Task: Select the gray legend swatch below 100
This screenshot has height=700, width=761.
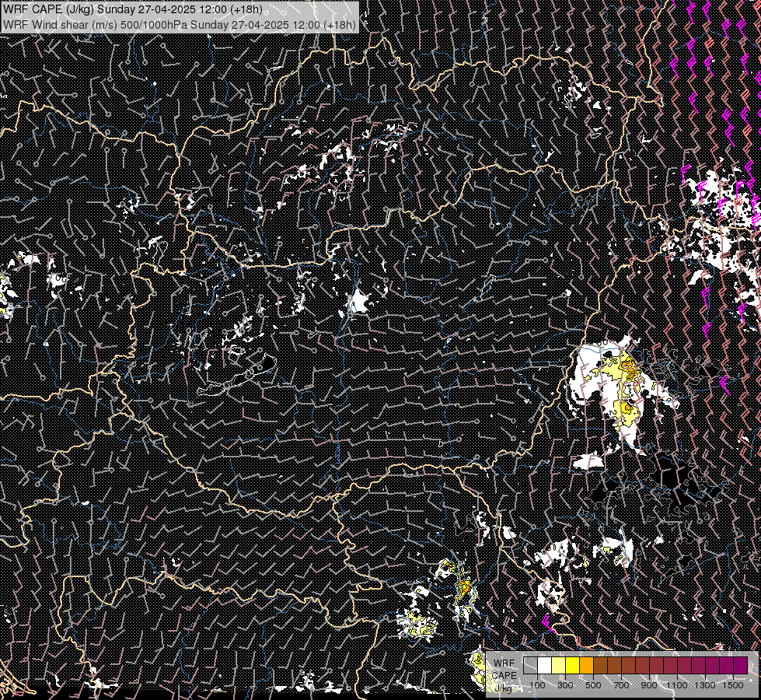Action: point(530,665)
